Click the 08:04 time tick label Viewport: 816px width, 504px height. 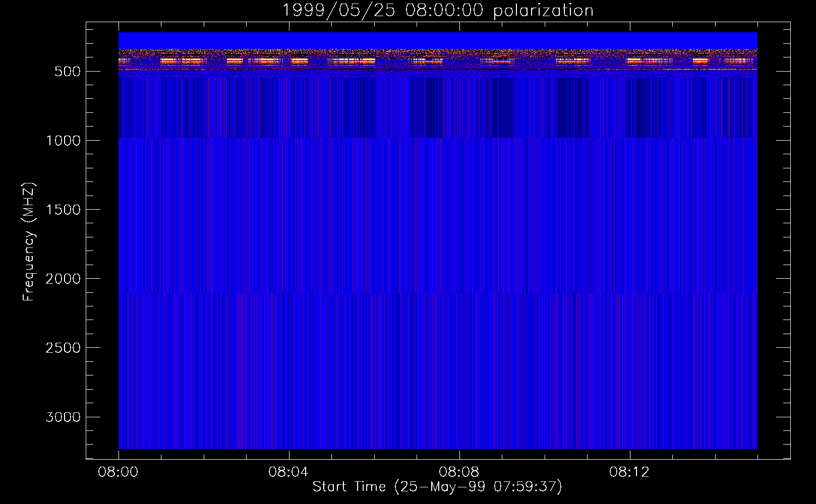pos(288,472)
